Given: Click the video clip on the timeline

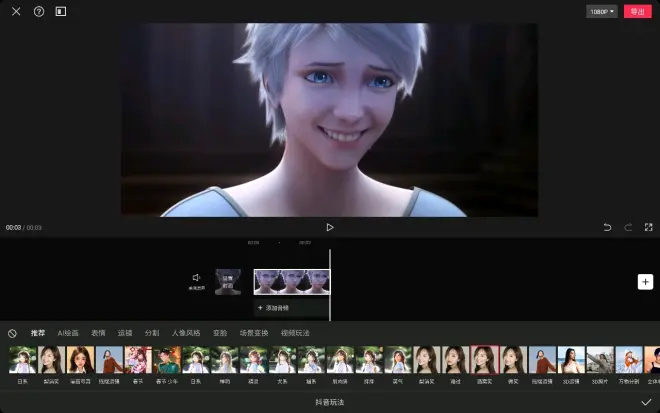Looking at the screenshot, I should (291, 281).
